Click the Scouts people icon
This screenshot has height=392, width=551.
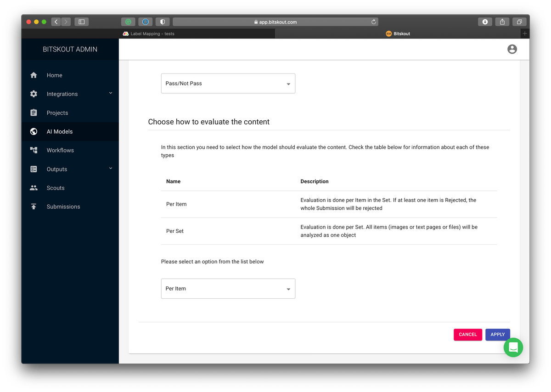(x=34, y=188)
